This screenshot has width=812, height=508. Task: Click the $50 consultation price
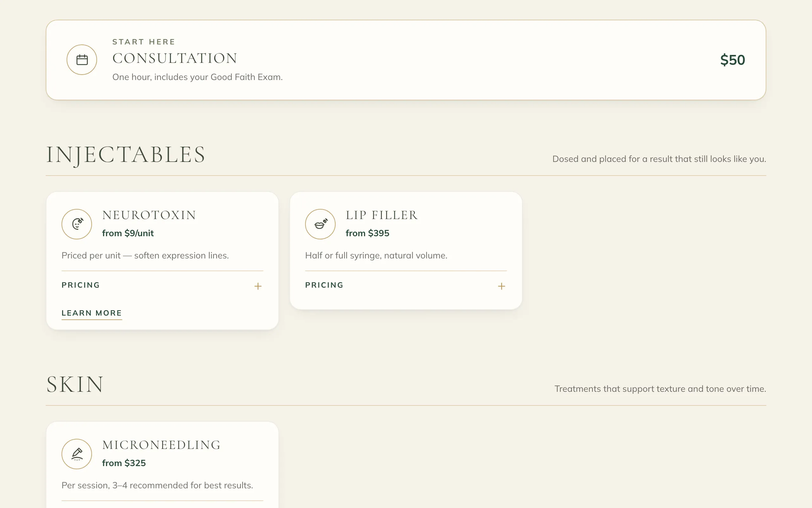pos(732,60)
